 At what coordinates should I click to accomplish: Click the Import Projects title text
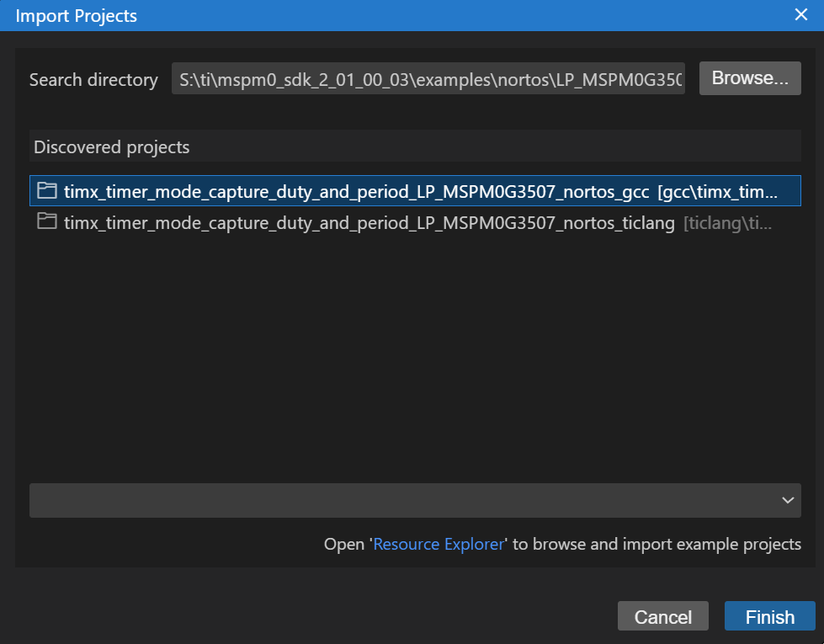coord(76,15)
